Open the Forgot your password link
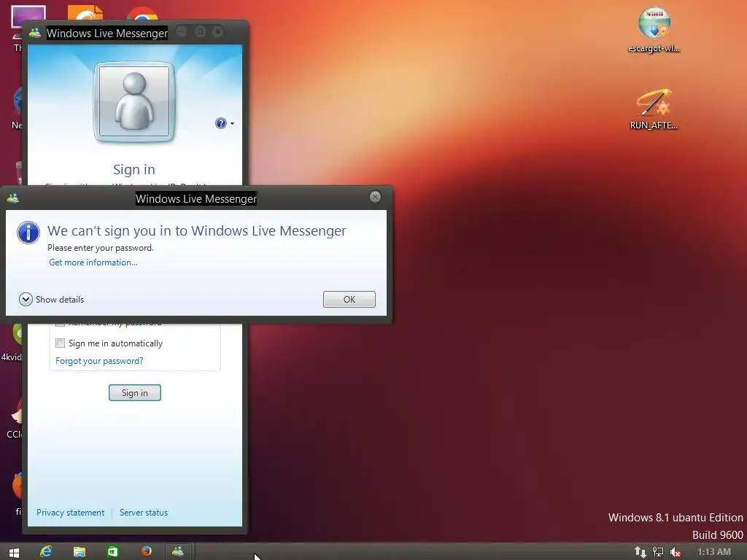This screenshot has width=747, height=560. 99,361
